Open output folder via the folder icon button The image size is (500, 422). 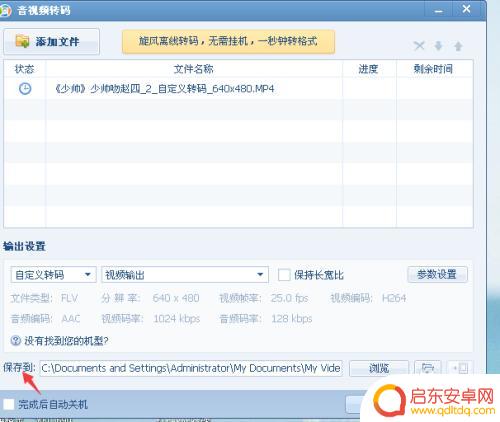(428, 368)
